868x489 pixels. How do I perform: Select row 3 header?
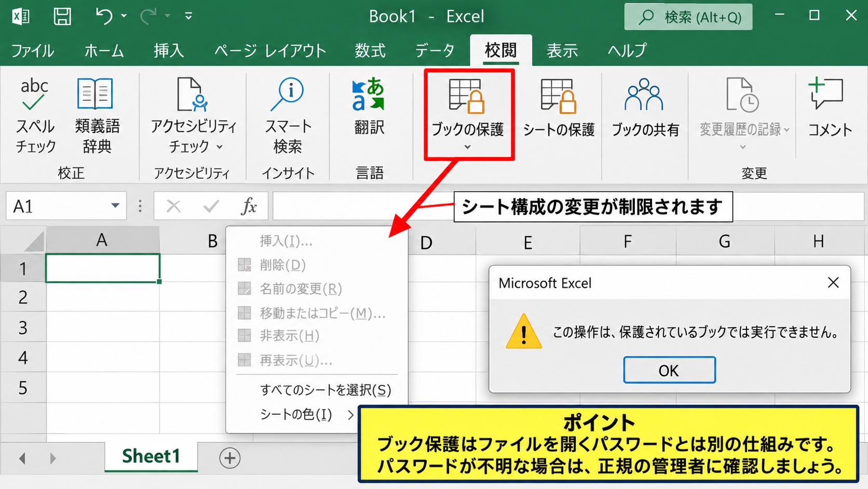click(23, 327)
